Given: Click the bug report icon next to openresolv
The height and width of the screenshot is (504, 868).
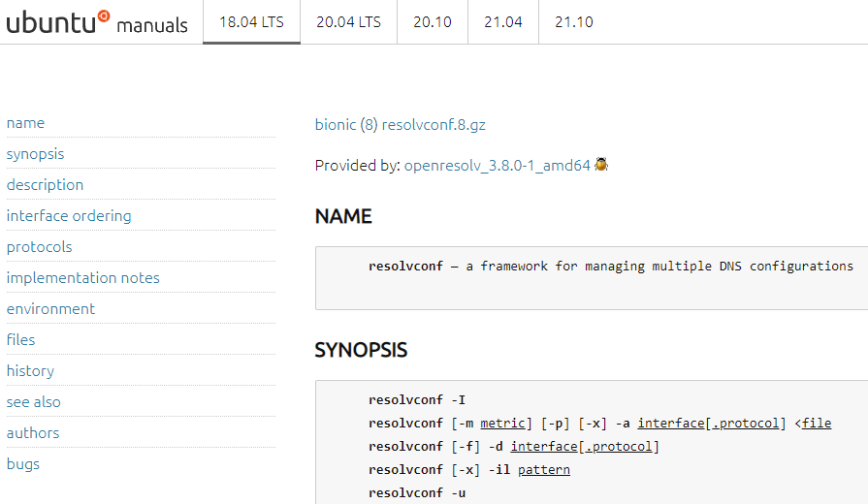Looking at the screenshot, I should (601, 165).
